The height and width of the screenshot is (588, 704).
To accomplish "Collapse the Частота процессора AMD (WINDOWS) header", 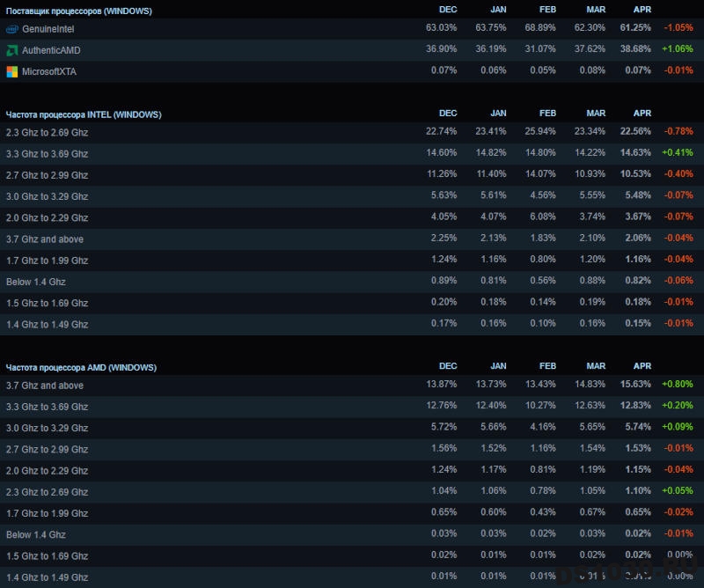I will coord(81,367).
